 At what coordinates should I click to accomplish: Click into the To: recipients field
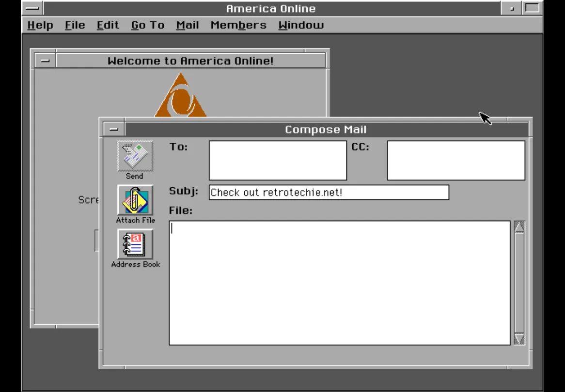(278, 160)
